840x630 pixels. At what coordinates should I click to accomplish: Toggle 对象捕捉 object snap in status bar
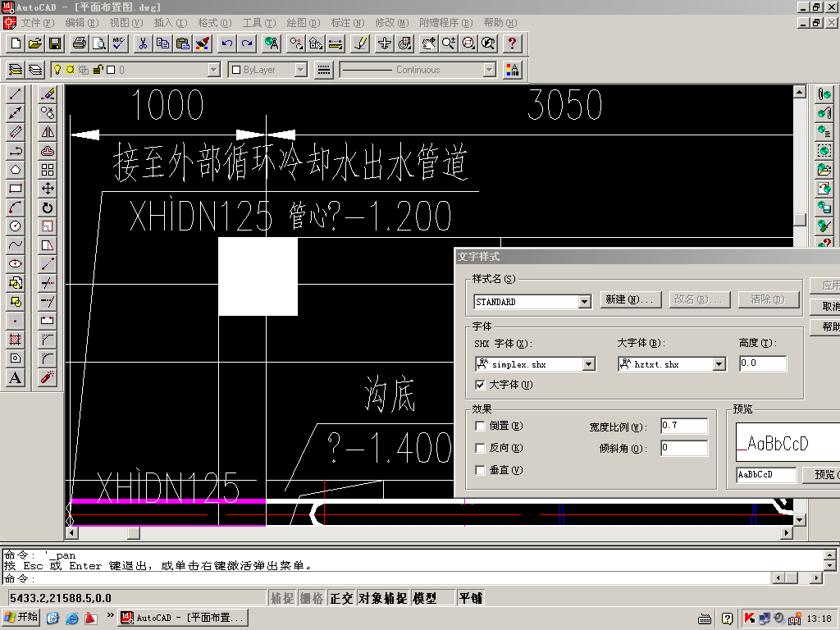(383, 598)
